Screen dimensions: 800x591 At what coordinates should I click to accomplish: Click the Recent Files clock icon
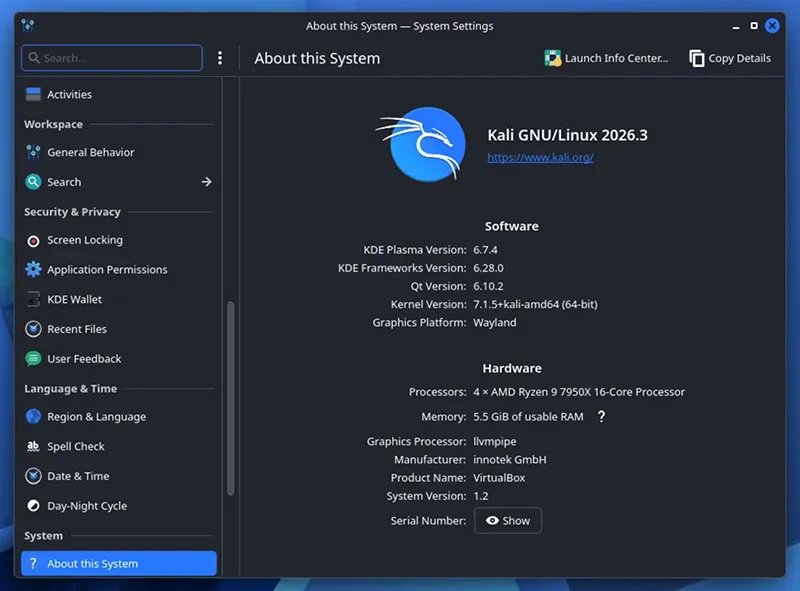33,329
